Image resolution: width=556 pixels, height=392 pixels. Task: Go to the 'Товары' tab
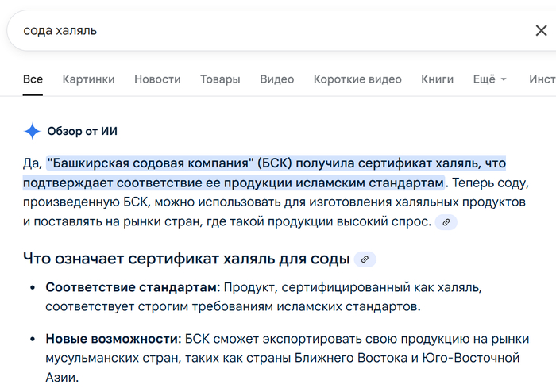pyautogui.click(x=220, y=79)
